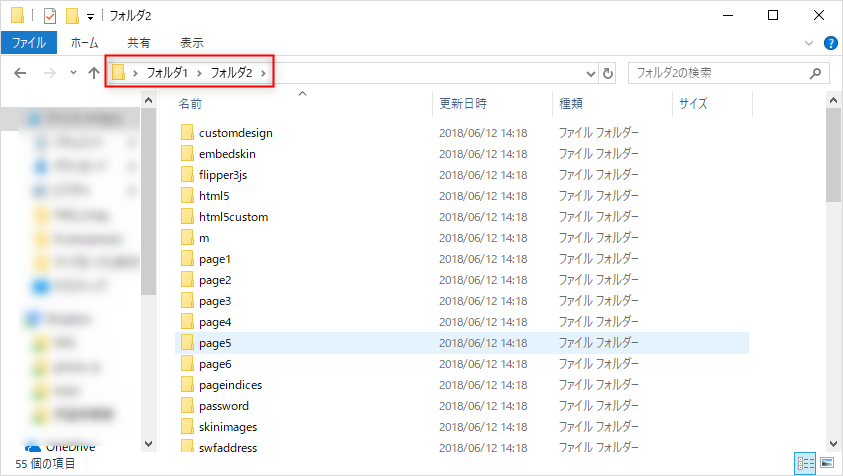Screen dimensions: 843x476
Task: Expand the chevron after フォルダ1 breadcrumb
Action: point(199,73)
